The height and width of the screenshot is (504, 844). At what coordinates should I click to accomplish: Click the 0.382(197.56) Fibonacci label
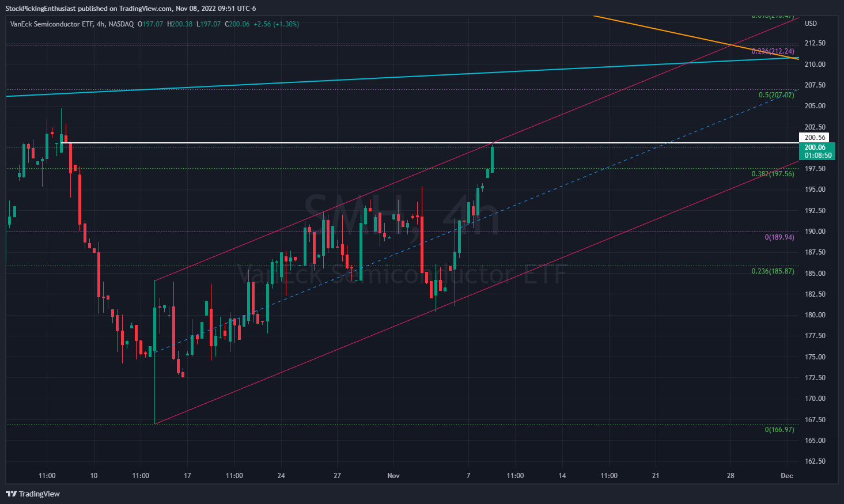tap(773, 174)
